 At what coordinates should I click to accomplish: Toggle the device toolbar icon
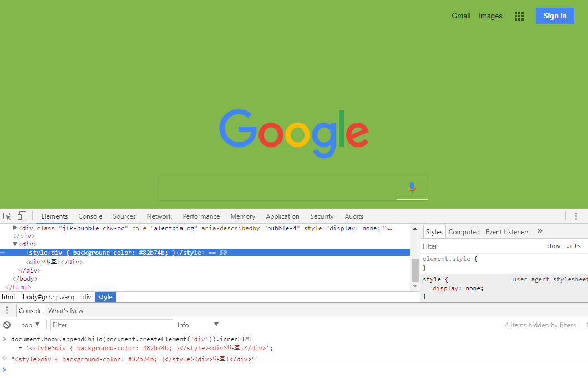click(x=22, y=216)
